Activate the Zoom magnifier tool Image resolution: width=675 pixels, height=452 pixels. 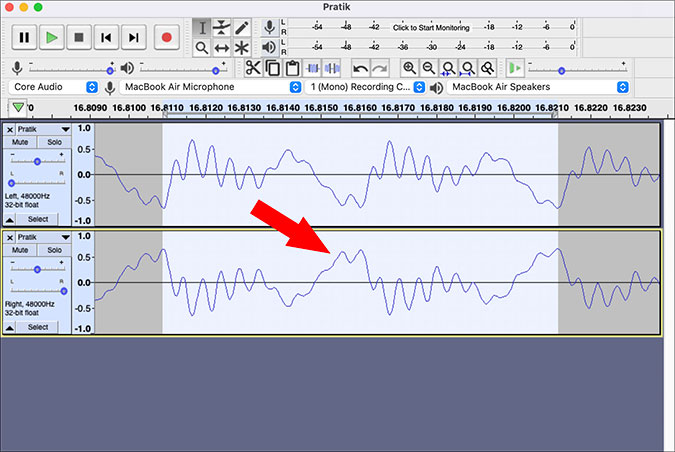click(201, 47)
